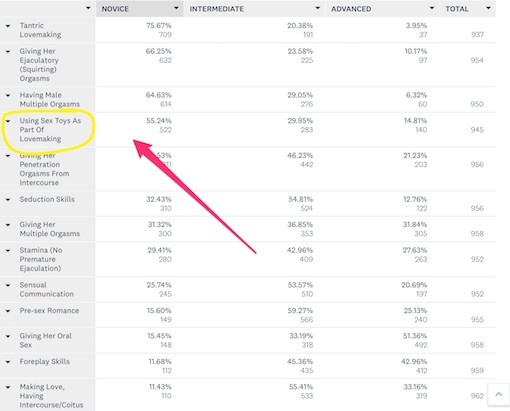
Task: Expand the Sensual Communication row arrow
Action: 8,286
